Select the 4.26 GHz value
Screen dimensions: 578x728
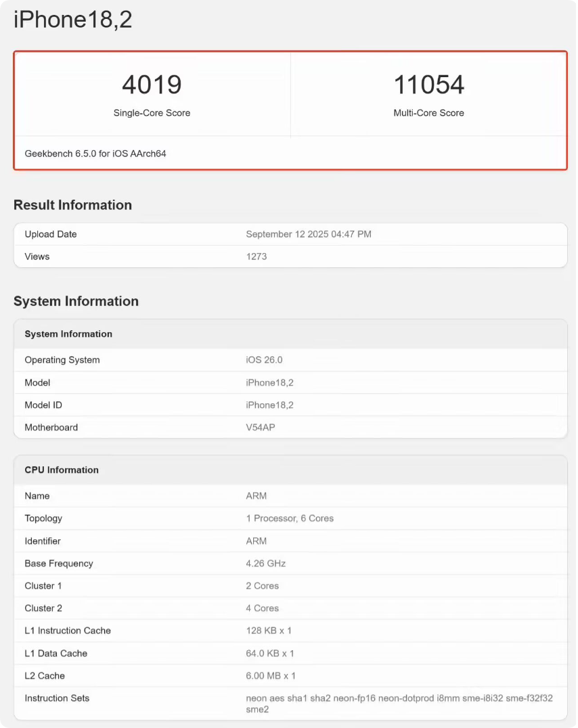(x=266, y=563)
